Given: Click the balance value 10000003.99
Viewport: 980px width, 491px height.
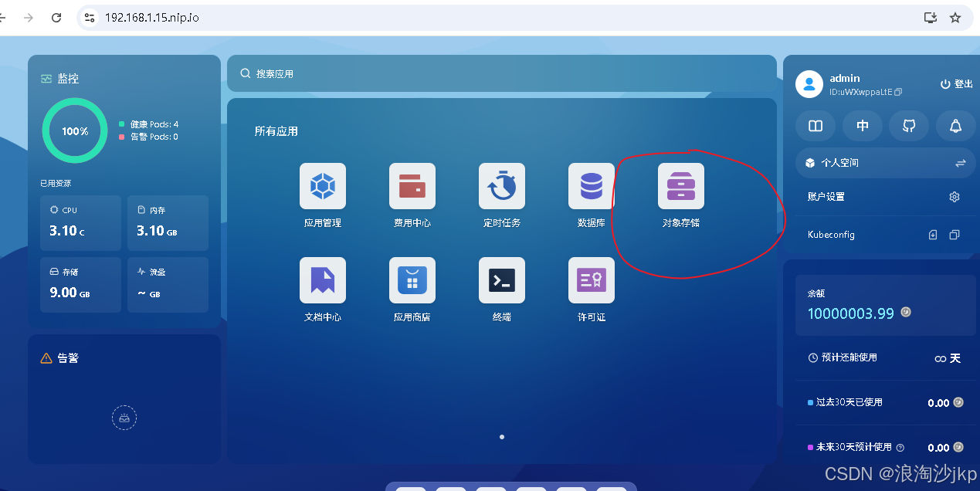Looking at the screenshot, I should [x=851, y=313].
